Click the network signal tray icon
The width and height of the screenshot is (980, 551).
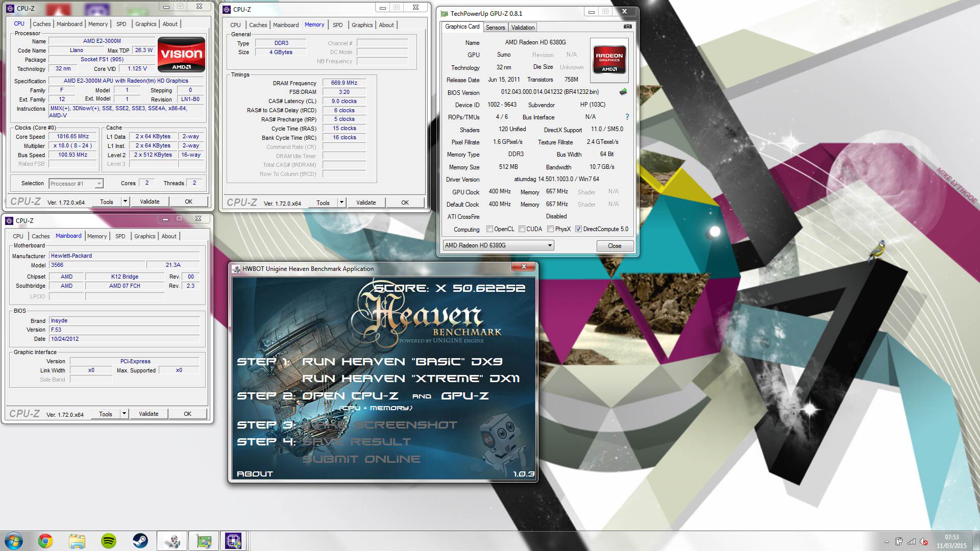pos(911,541)
